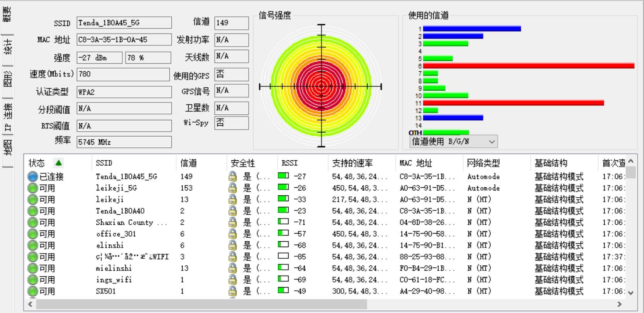Click the 认证类型 field showing WPA2

tap(124, 92)
